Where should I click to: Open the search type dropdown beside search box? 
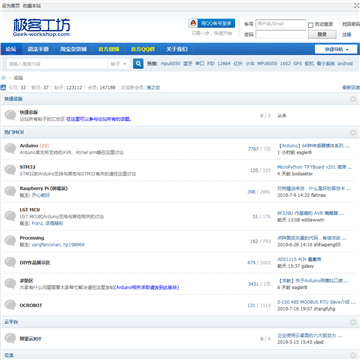[119, 64]
